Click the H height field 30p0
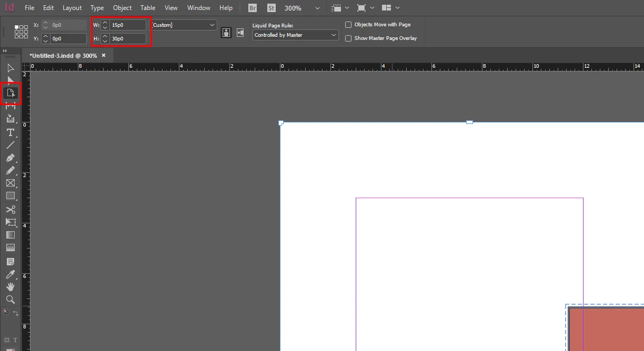Viewport: 644px width, 351px height. (128, 38)
